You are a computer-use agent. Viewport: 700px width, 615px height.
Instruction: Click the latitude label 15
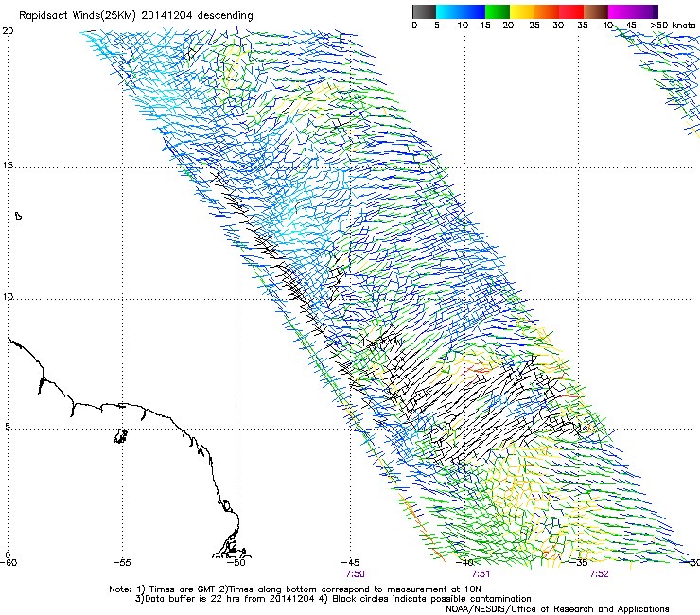click(8, 166)
